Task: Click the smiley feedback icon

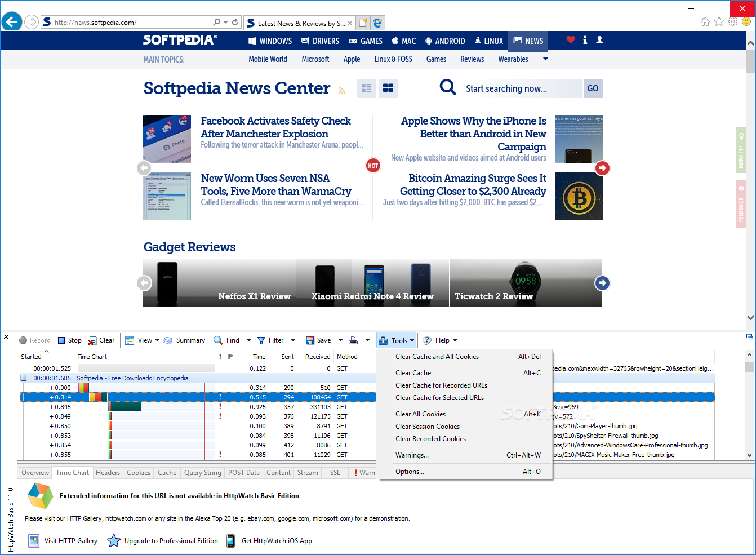Action: point(746,22)
